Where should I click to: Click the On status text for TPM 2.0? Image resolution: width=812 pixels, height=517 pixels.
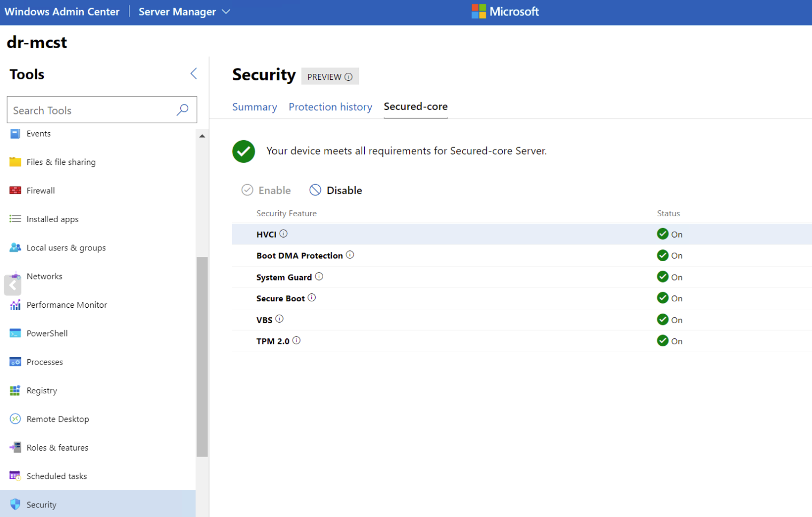click(x=677, y=341)
